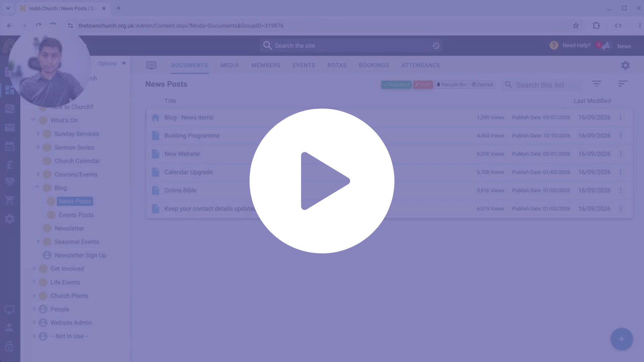Image resolution: width=644 pixels, height=362 pixels.
Task: Switch to the Rotas tab
Action: [337, 65]
